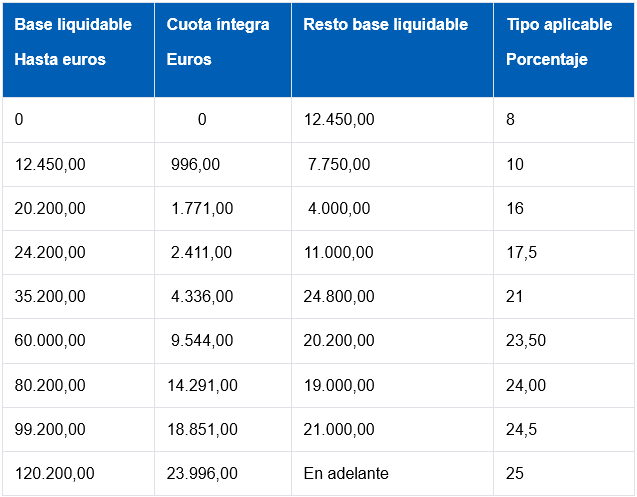This screenshot has width=637, height=497.
Task: Select the 23,50 percentage cell
Action: point(526,340)
